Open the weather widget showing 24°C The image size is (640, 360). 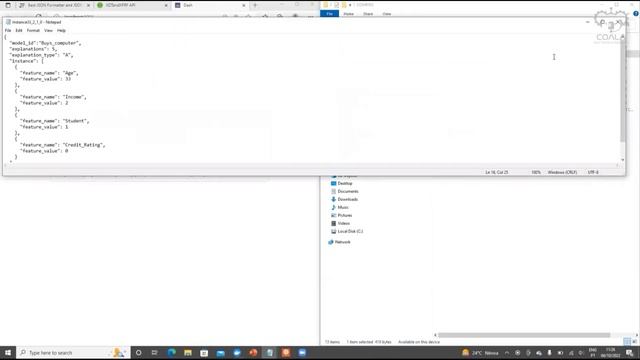click(480, 353)
